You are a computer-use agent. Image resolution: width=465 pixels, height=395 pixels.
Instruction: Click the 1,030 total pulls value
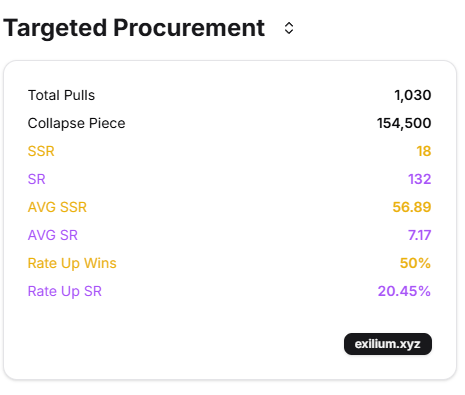413,95
